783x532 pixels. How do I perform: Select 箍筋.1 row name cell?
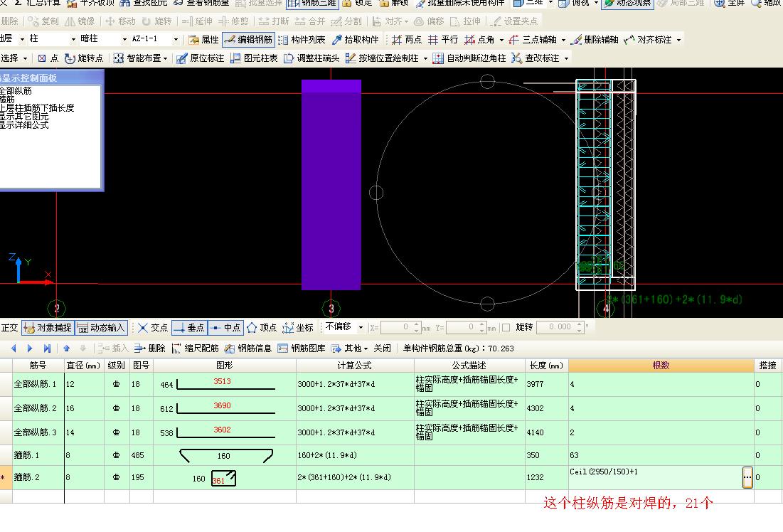(x=38, y=456)
